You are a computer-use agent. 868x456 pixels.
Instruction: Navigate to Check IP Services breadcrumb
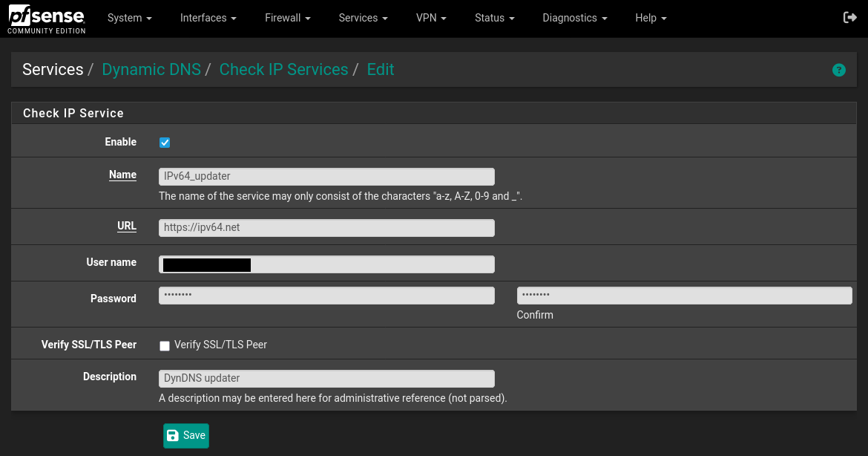[x=283, y=70]
